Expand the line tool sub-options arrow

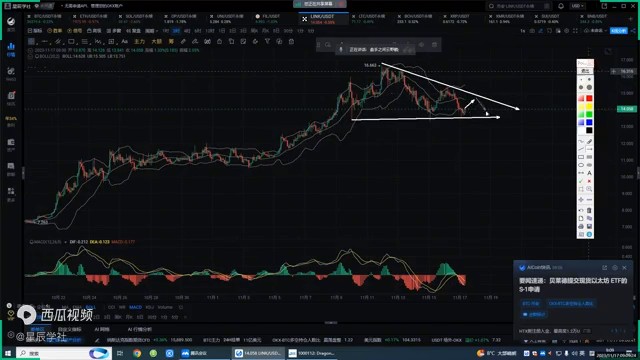[x=50, y=43]
